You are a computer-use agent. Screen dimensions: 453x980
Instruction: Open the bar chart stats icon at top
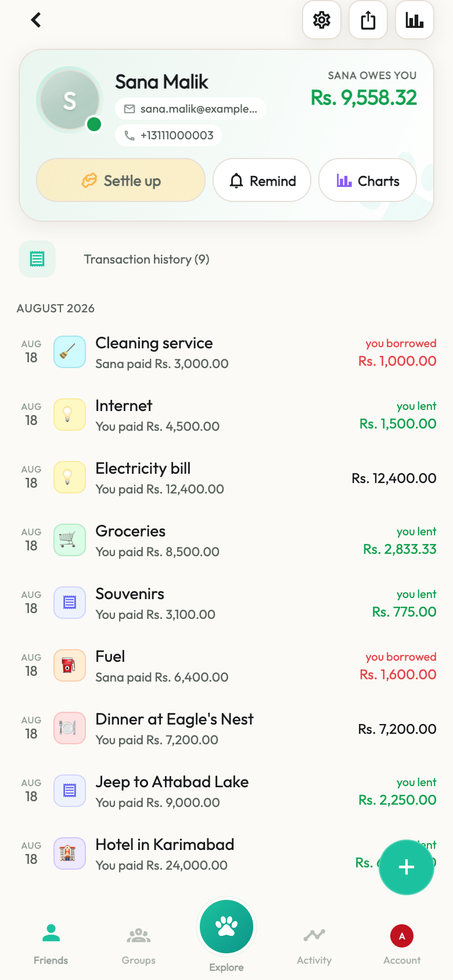415,20
